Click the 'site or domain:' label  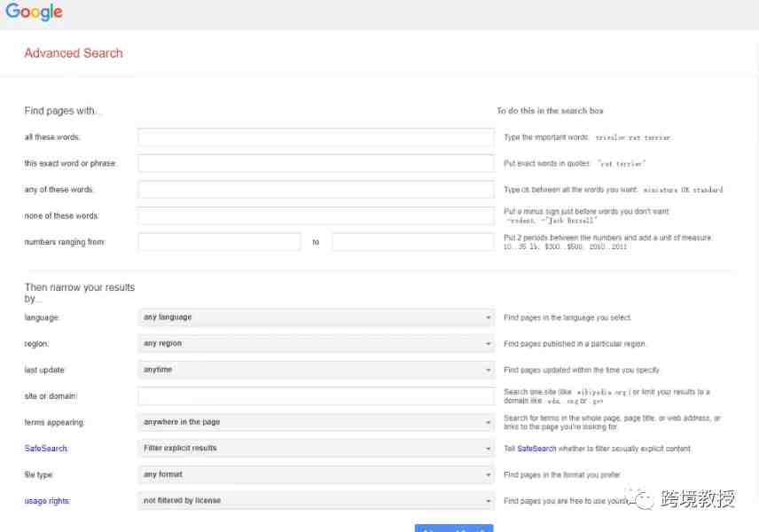tap(51, 396)
